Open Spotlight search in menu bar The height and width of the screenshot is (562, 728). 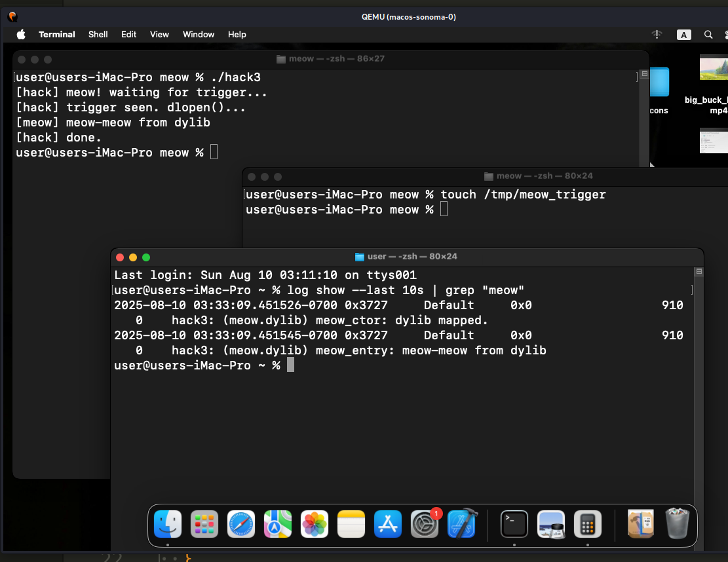tap(708, 35)
